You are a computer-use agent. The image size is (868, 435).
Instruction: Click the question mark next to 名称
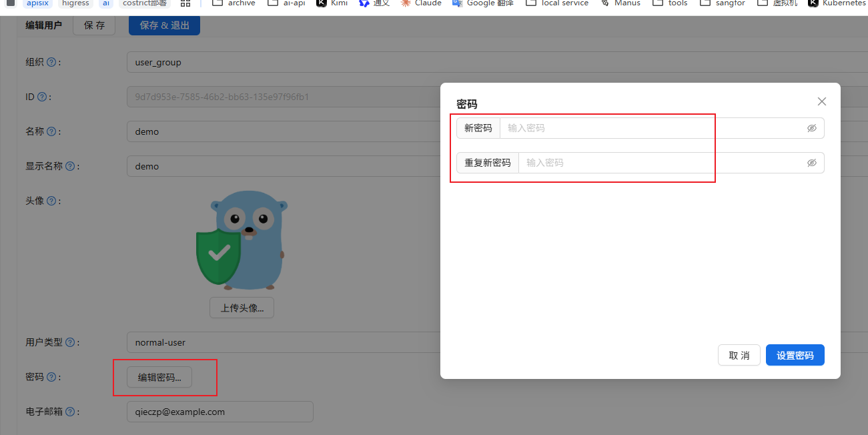coord(51,131)
